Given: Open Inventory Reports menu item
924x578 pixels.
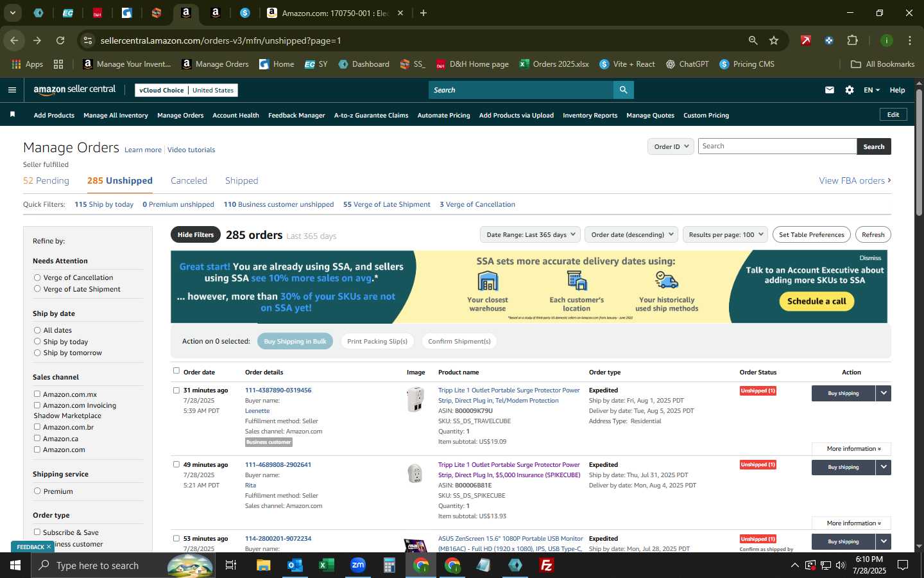Looking at the screenshot, I should 590,116.
